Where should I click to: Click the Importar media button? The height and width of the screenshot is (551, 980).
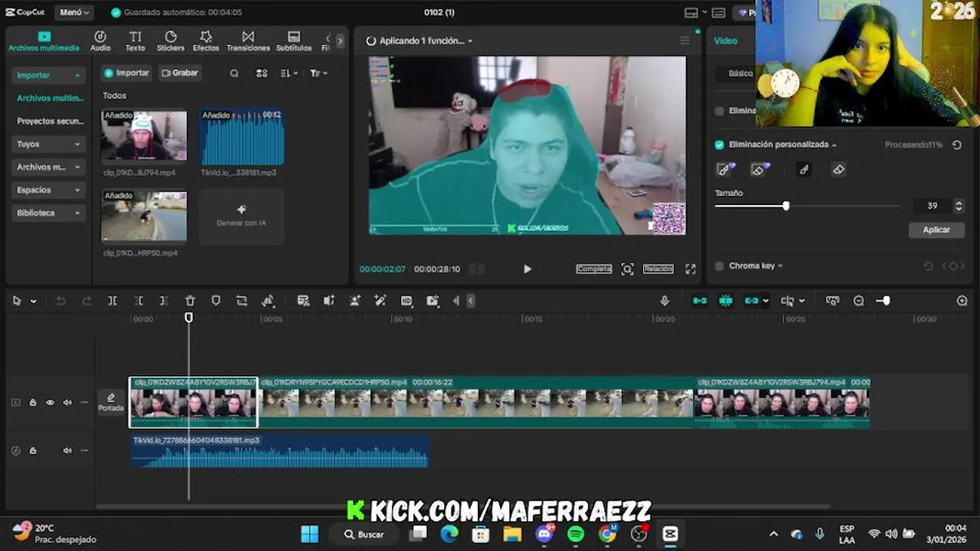click(x=127, y=73)
